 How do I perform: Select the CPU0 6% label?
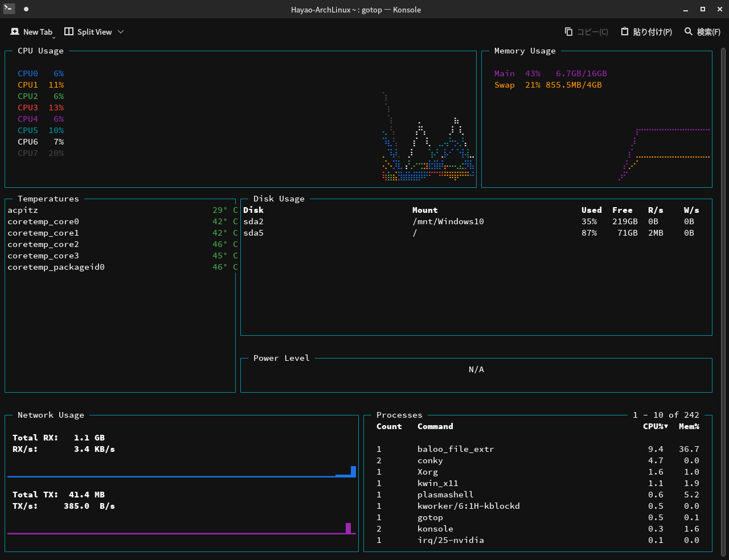pos(40,73)
